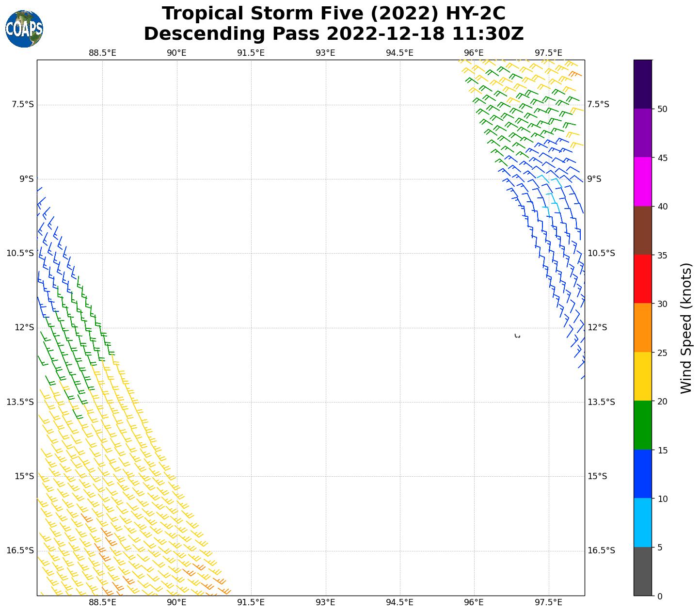
Task: Click the Descending Pass 2022-12-18 11:30Z subtitle
Action: coord(334,34)
